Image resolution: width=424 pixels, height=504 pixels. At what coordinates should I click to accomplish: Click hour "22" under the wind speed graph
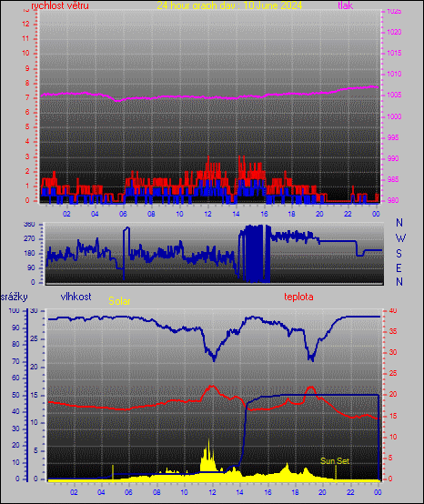pos(348,214)
